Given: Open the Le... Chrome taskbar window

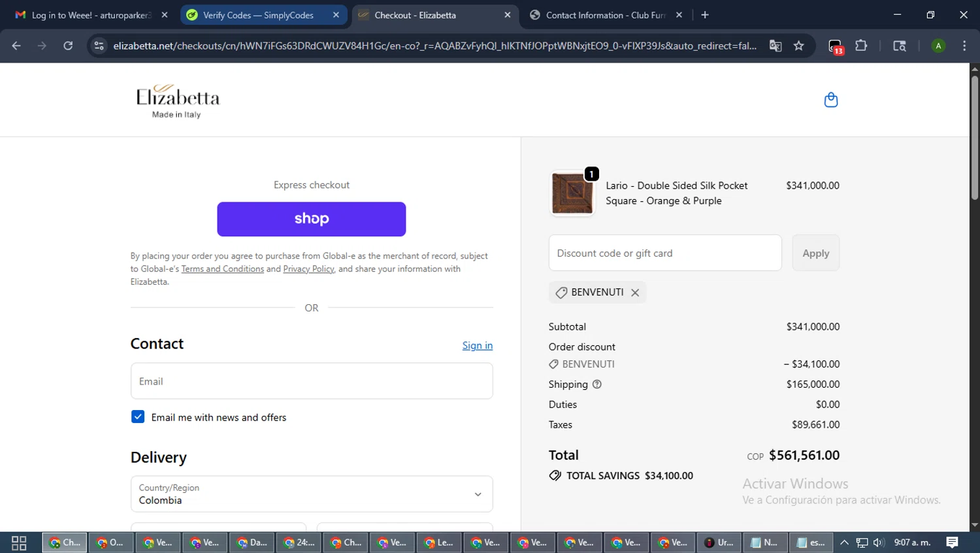Looking at the screenshot, I should (x=438, y=543).
